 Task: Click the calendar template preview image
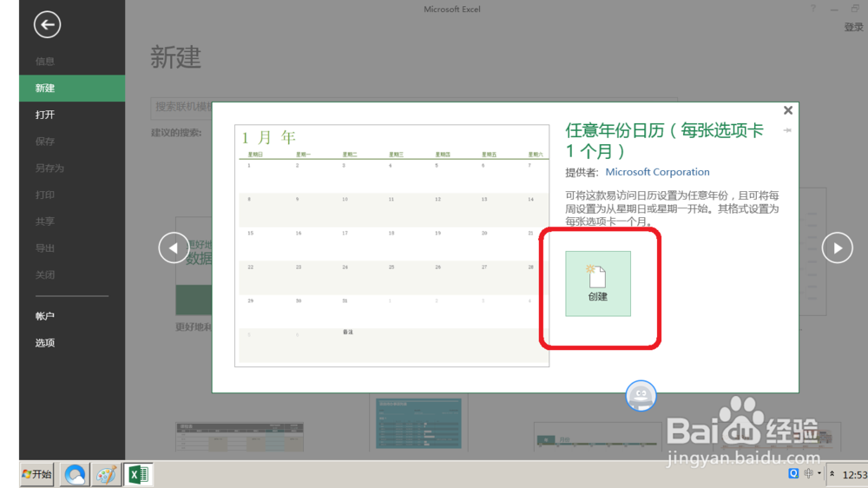click(x=392, y=246)
